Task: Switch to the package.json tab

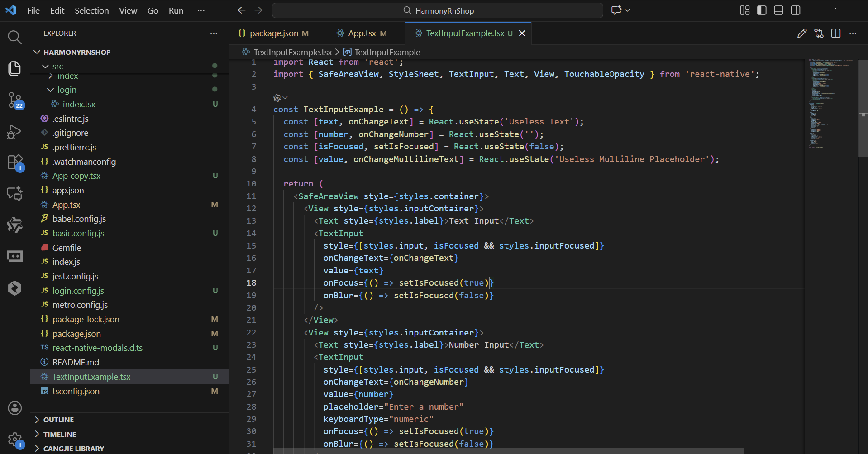Action: [274, 33]
